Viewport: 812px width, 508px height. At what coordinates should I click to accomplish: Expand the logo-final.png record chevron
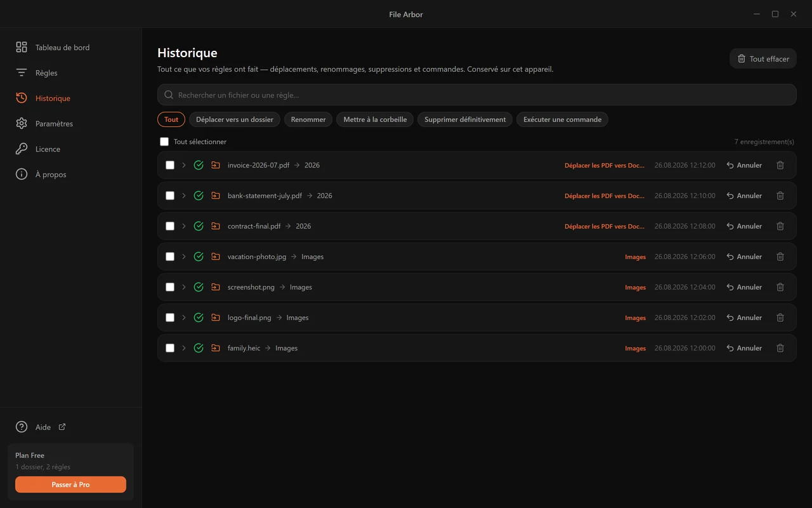pyautogui.click(x=184, y=317)
